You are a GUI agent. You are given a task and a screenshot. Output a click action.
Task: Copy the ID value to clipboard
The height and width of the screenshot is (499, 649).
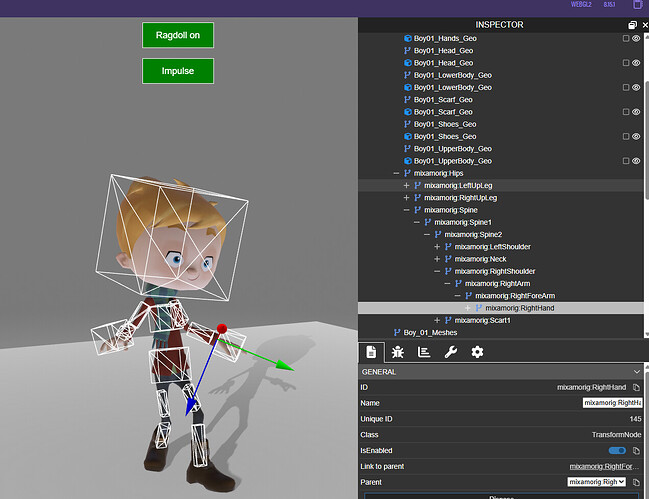[636, 388]
